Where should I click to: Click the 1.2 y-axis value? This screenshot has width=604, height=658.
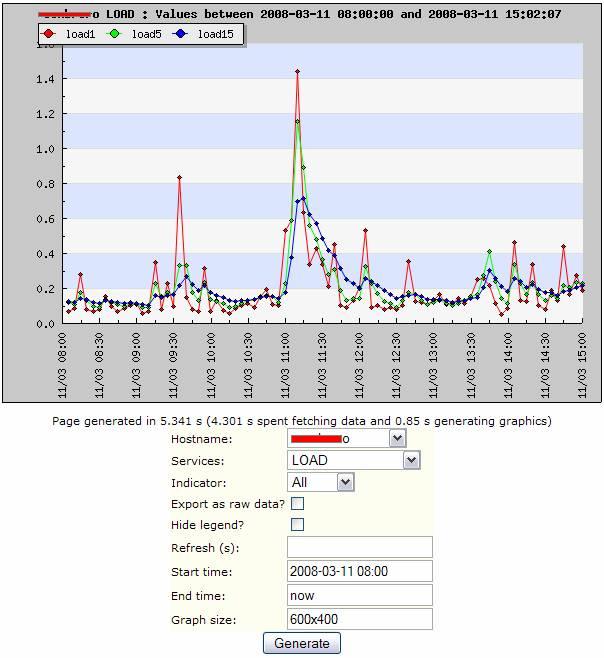[x=45, y=114]
